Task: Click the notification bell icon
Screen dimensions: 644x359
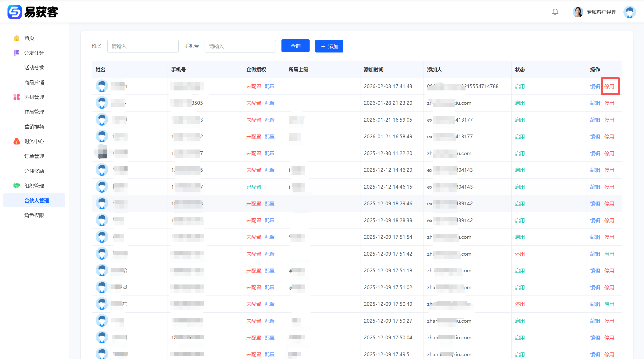Action: [x=555, y=12]
